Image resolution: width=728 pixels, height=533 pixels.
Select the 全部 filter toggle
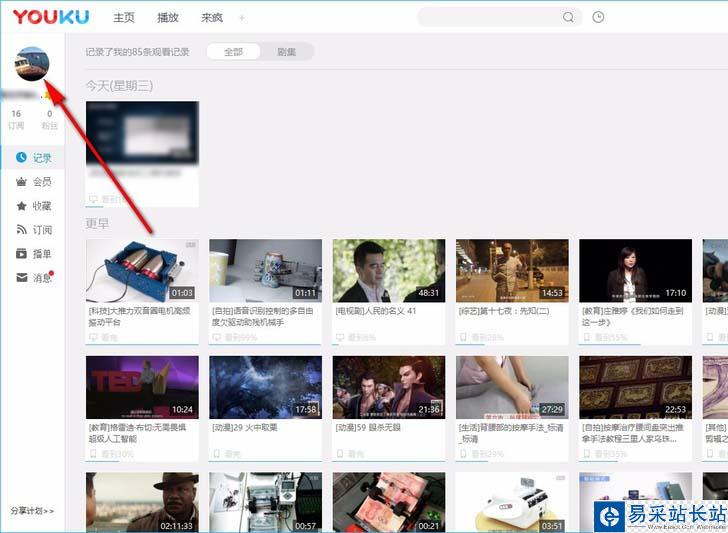234,52
